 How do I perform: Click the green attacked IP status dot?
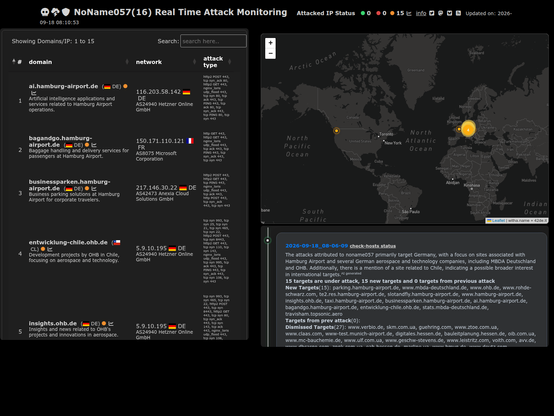click(363, 13)
